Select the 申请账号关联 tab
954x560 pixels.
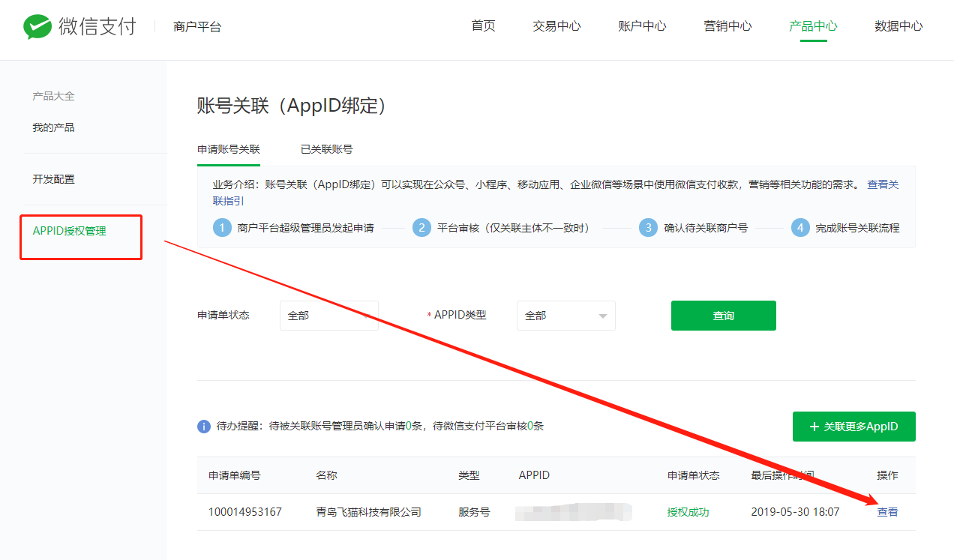[229, 149]
